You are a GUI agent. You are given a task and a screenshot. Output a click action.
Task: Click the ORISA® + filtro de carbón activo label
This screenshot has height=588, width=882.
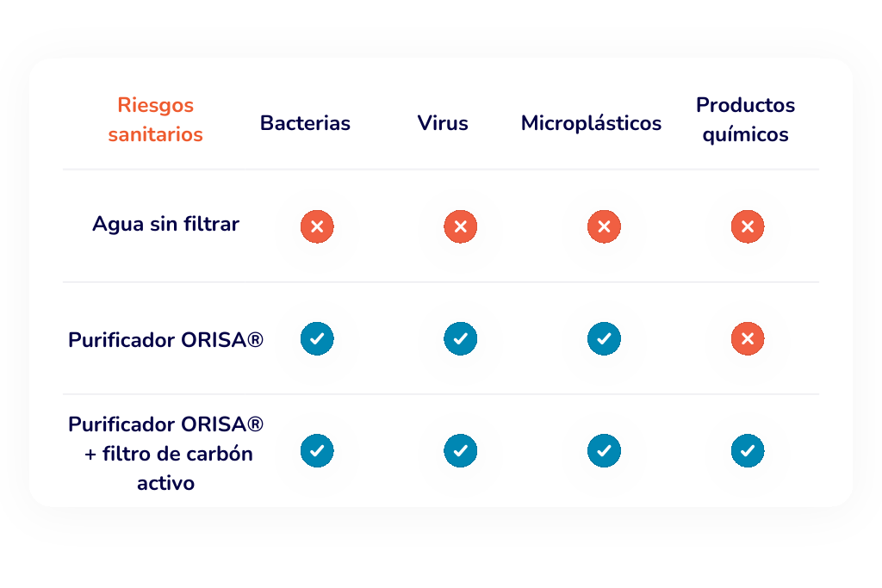coord(165,454)
